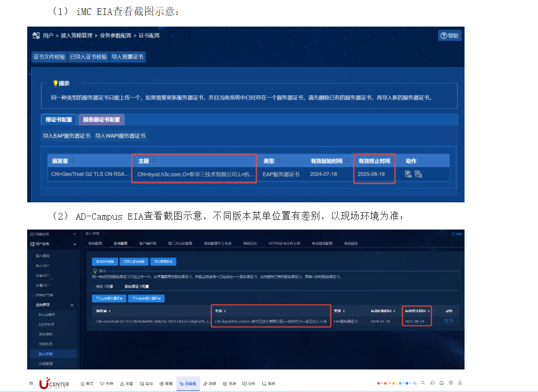Switch to 系统配置手工生效 tab in AD-Campus
Image resolution: width=538 pixels, height=392 pixels.
(218, 243)
